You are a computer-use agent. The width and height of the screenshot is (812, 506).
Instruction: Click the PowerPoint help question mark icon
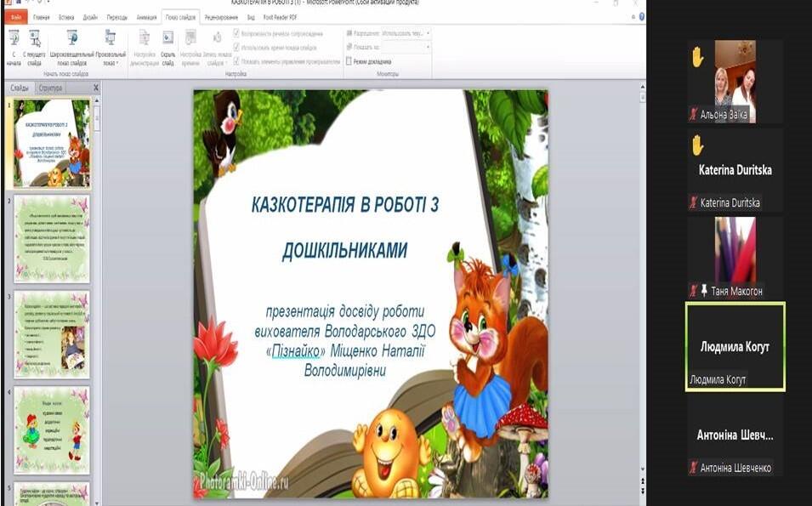(642, 16)
